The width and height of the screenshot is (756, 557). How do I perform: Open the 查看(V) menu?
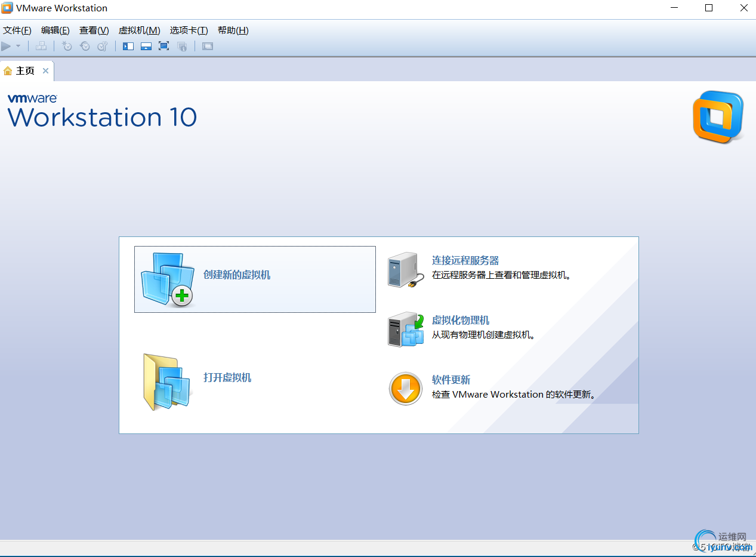click(x=94, y=30)
